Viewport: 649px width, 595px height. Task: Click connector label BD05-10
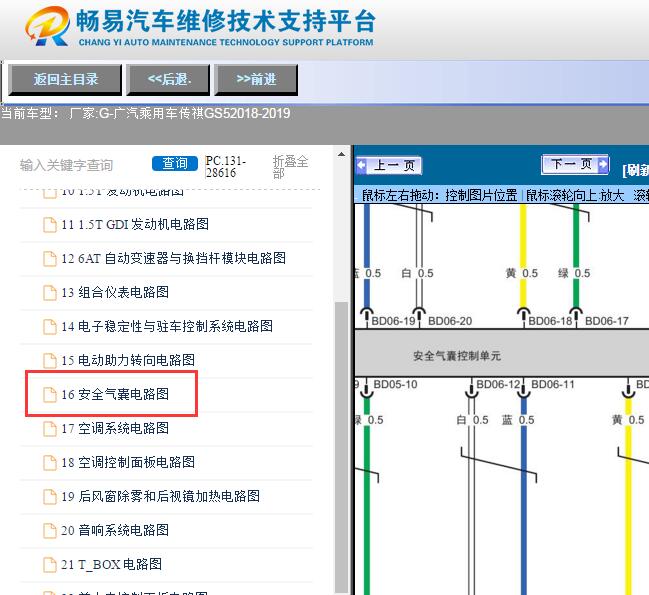click(395, 384)
